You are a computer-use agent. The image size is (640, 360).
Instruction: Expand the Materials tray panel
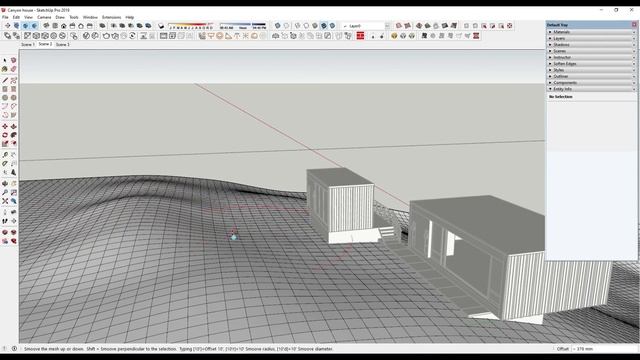[x=591, y=32]
